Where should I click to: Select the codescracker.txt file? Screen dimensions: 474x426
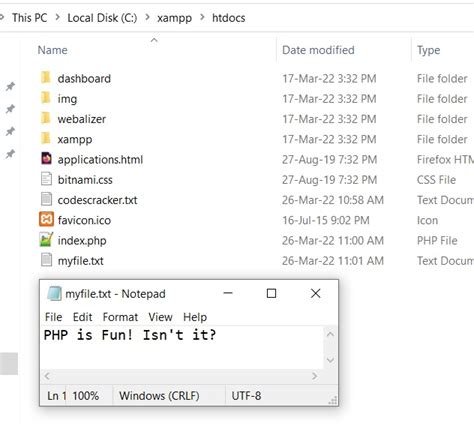coord(97,200)
